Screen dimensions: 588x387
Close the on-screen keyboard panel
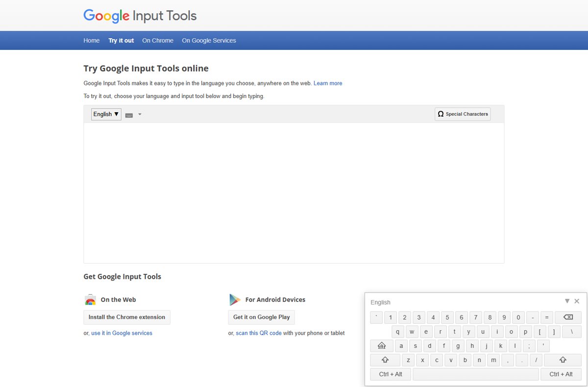[577, 301]
